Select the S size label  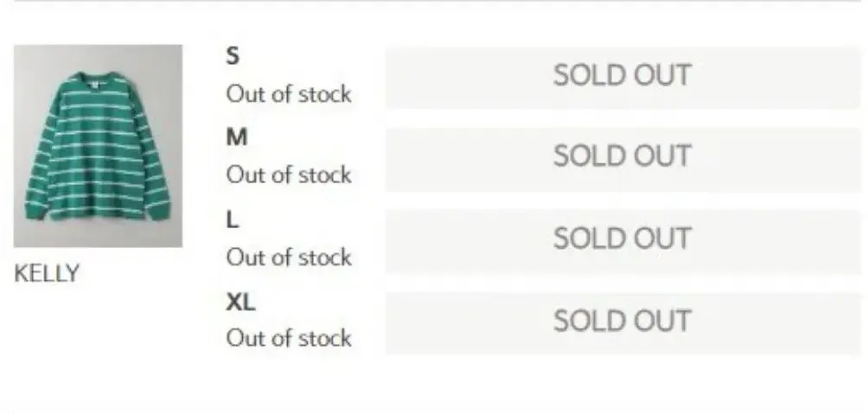[x=233, y=56]
